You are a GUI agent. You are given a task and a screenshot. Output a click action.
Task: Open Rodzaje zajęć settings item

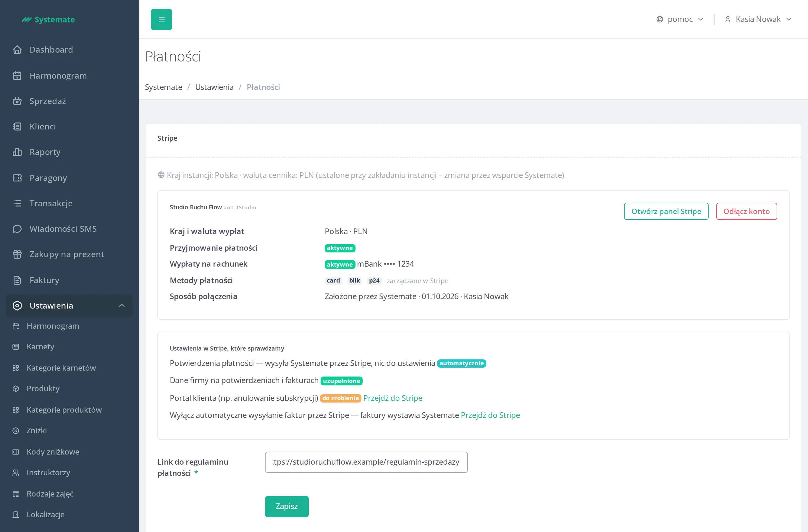coord(50,494)
